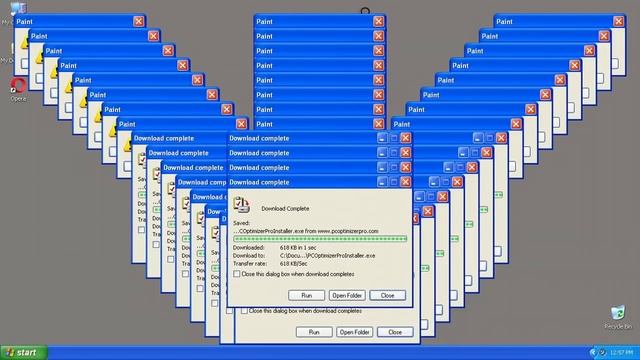The width and height of the screenshot is (640, 360).
Task: Open the Start menu
Action: (24, 352)
